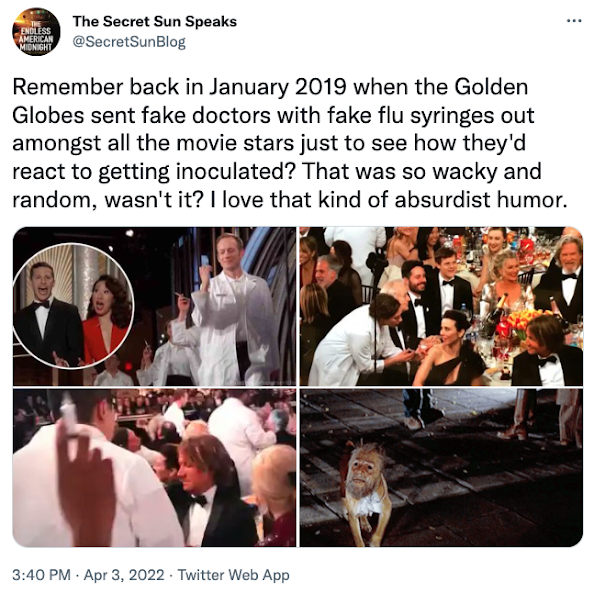
Task: Click the woman in red in the inset
Action: (x=105, y=318)
